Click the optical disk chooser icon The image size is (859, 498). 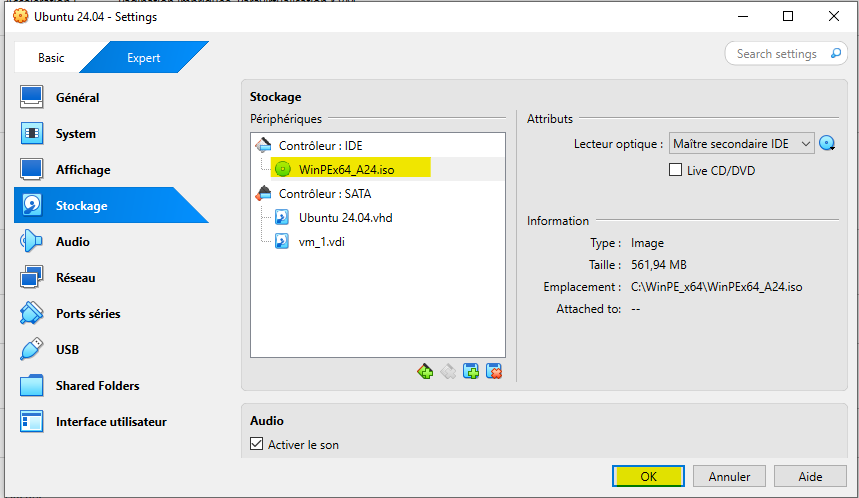coord(827,144)
